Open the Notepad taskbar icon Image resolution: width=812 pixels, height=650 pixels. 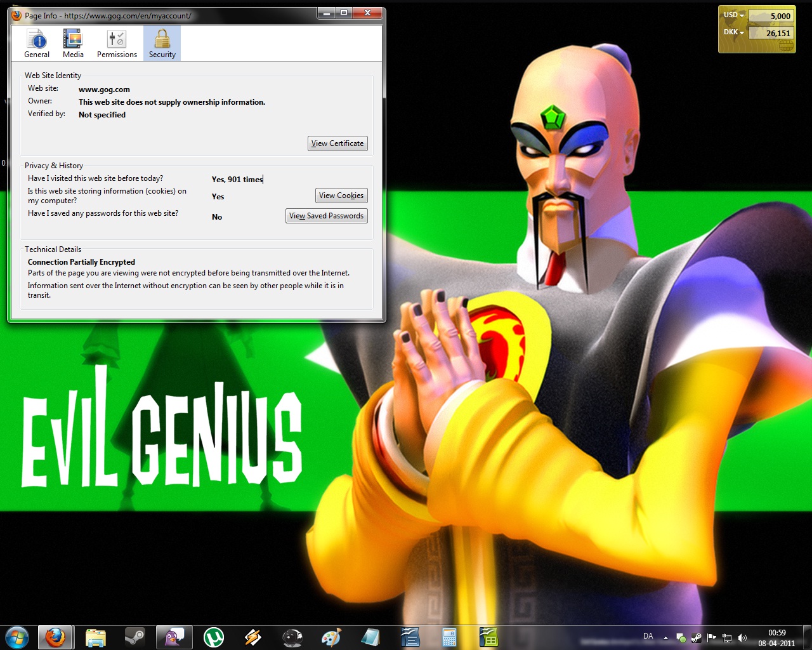click(x=371, y=637)
